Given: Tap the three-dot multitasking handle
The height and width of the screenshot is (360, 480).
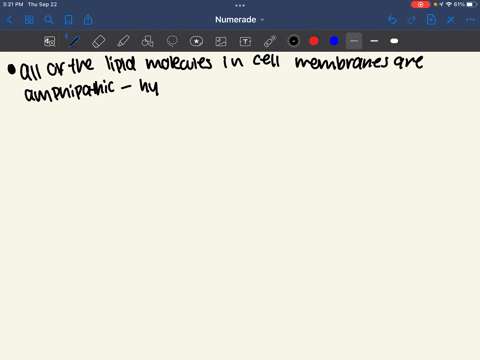Looking at the screenshot, I should click(240, 5).
